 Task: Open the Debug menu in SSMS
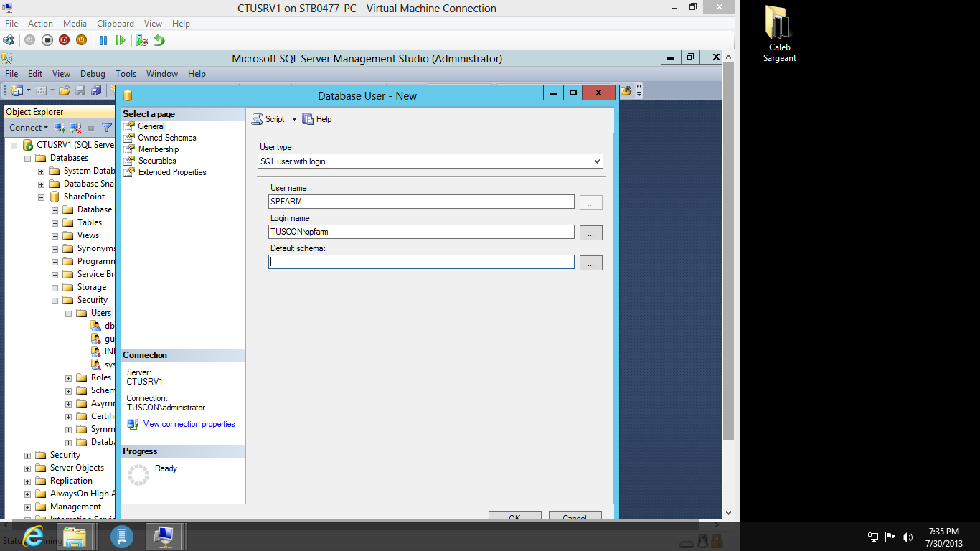coord(93,74)
